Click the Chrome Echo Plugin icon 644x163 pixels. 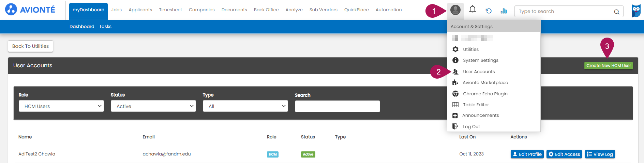coord(455,94)
